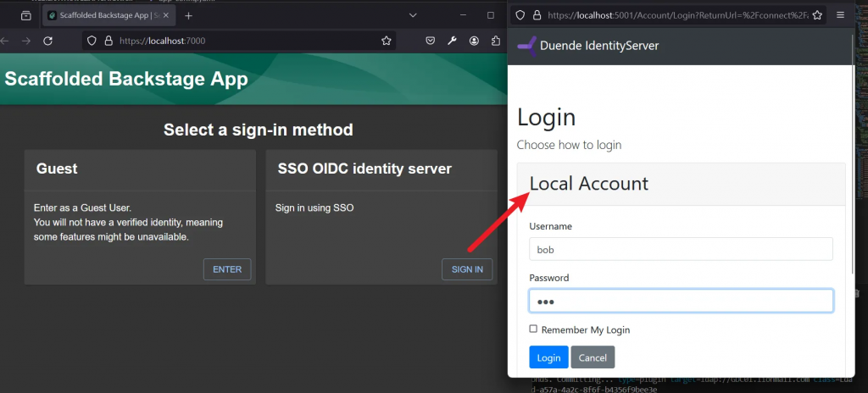The height and width of the screenshot is (393, 868).
Task: Open the wrench developer tools icon
Action: click(453, 41)
